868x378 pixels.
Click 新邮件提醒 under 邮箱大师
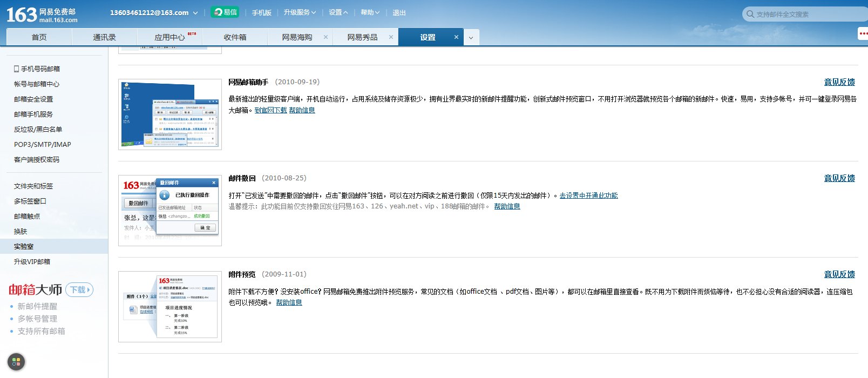[37, 306]
